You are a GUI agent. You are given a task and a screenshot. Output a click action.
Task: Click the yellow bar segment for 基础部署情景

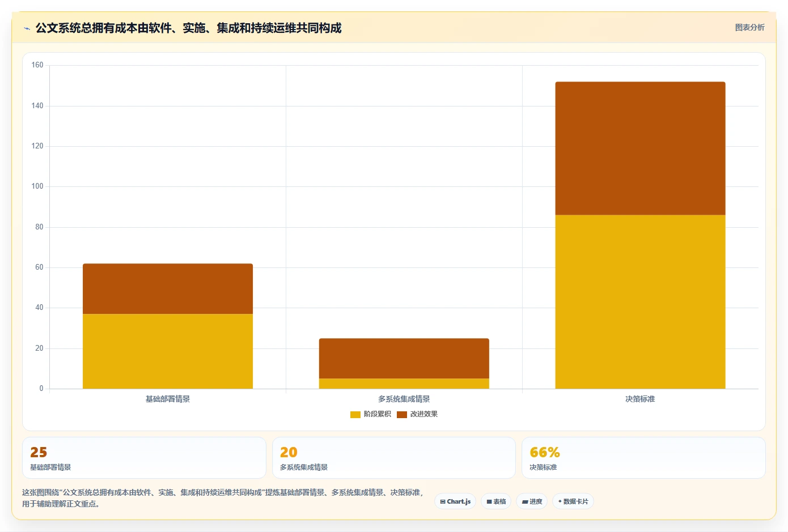[168, 351]
